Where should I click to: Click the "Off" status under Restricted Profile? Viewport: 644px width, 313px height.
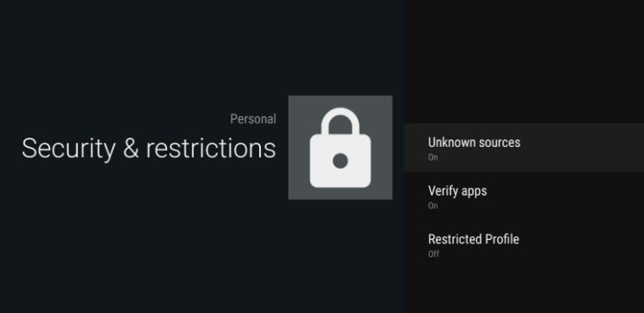(x=434, y=254)
